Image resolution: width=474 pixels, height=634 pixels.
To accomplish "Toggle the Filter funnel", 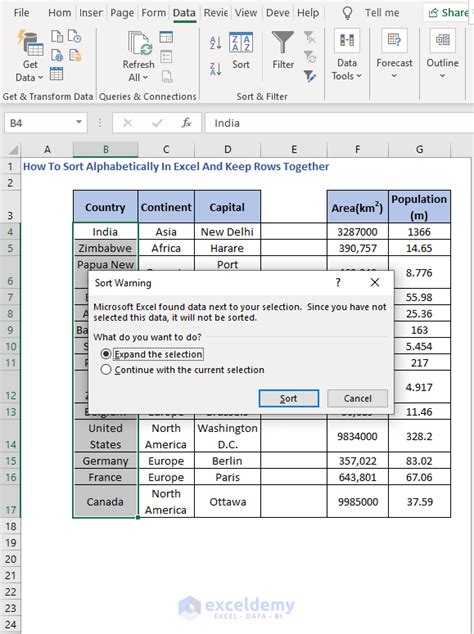I will pos(283,51).
